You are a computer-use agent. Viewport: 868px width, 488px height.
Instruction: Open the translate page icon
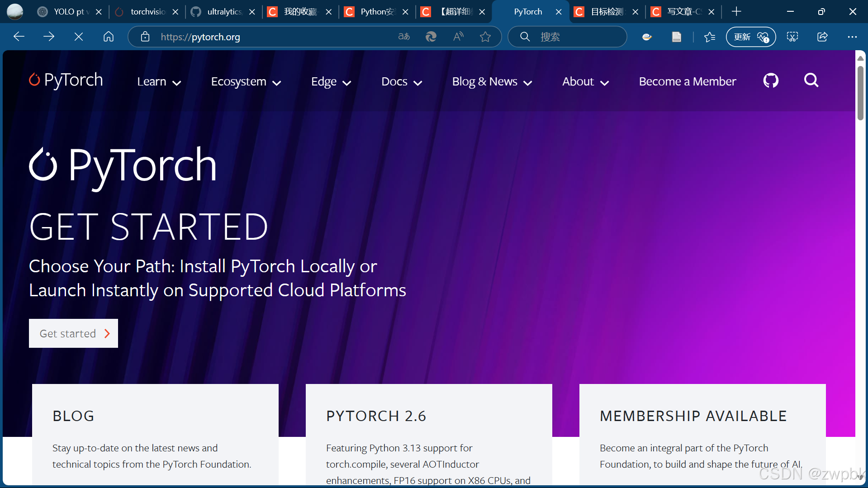click(404, 37)
